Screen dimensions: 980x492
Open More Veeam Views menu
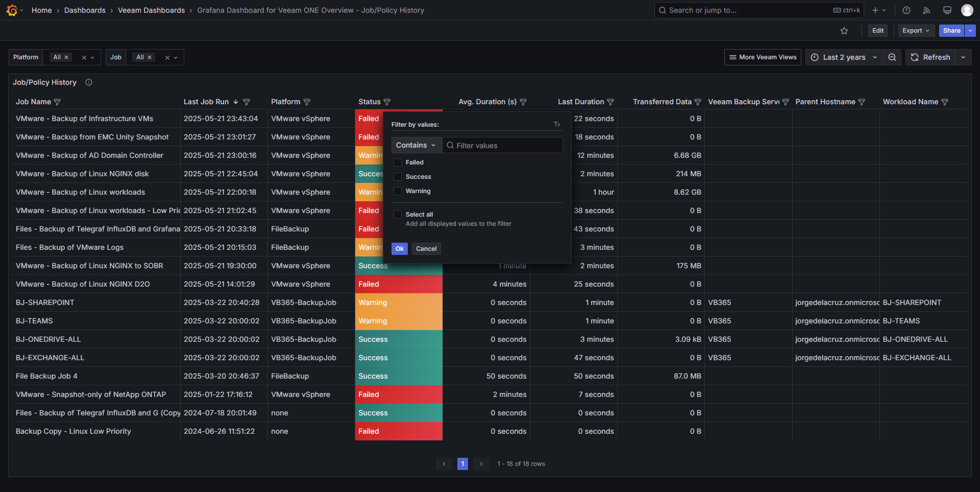click(763, 57)
